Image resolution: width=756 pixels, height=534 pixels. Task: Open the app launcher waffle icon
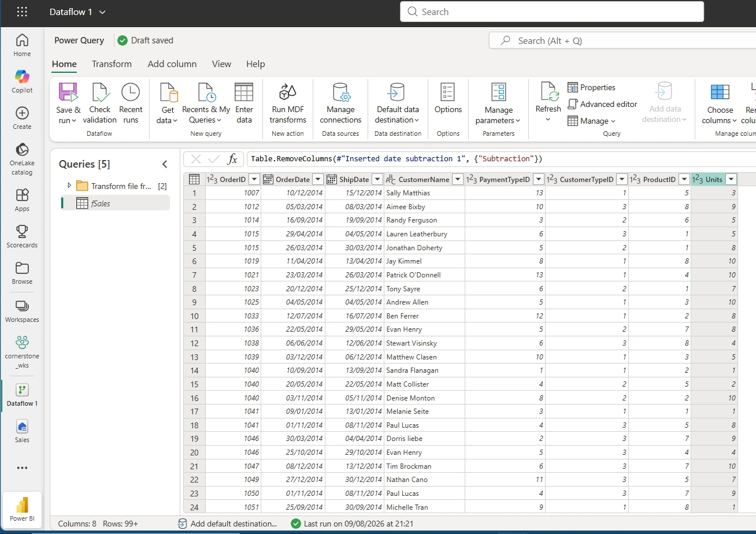(22, 12)
